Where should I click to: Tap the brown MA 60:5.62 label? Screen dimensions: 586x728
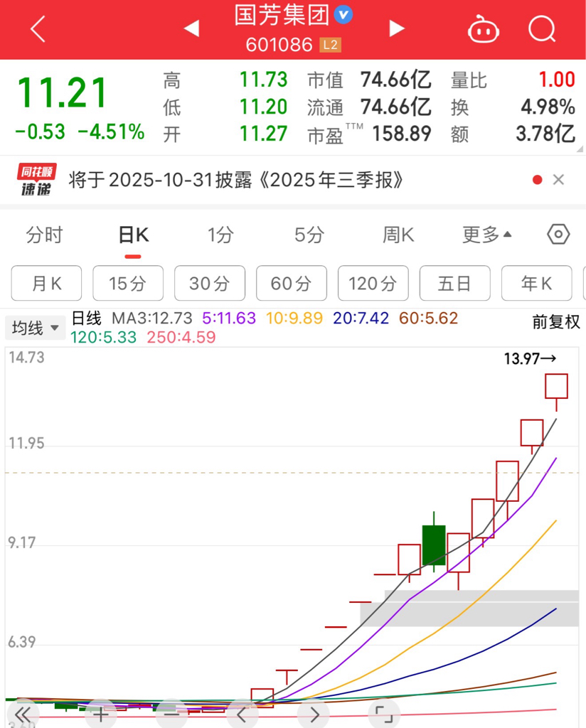[x=429, y=318]
